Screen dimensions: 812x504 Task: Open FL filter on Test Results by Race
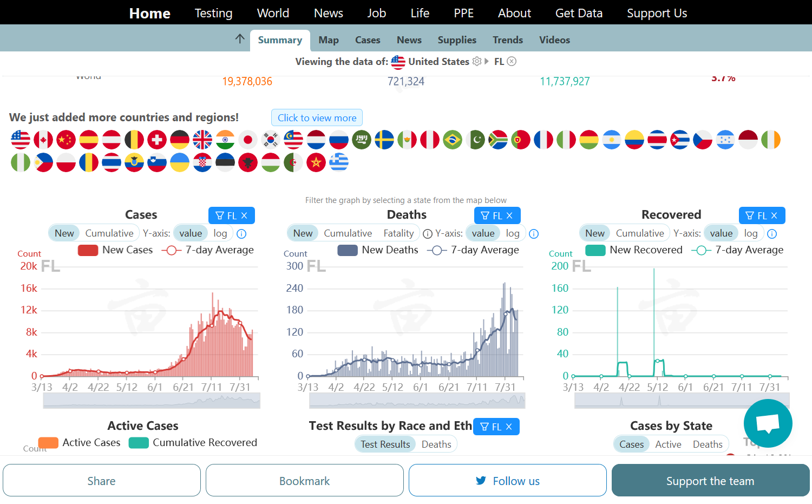496,427
